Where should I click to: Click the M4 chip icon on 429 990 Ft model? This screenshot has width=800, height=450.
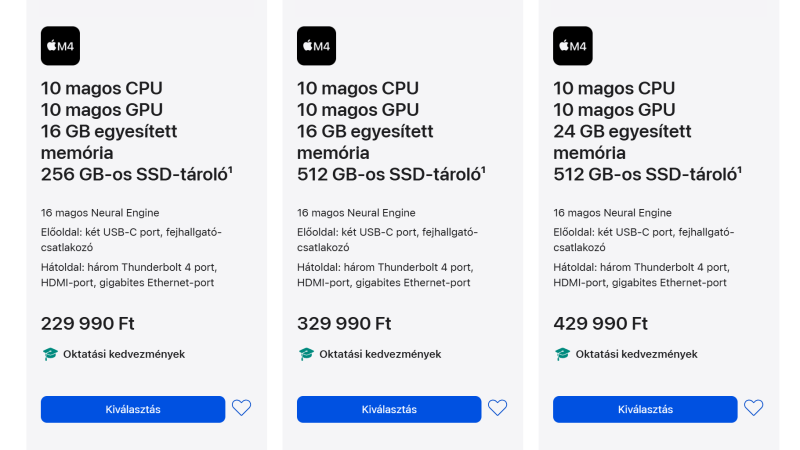tap(572, 46)
